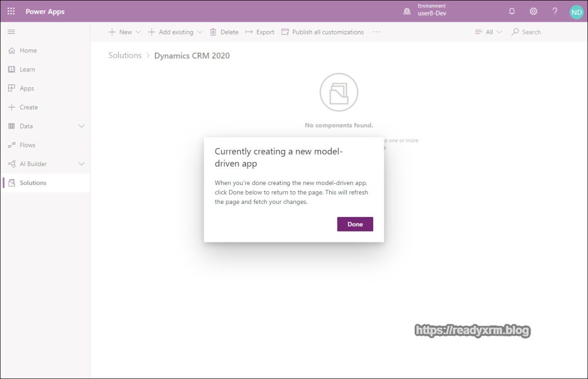
Task: Click the environment picker icon
Action: [x=407, y=11]
